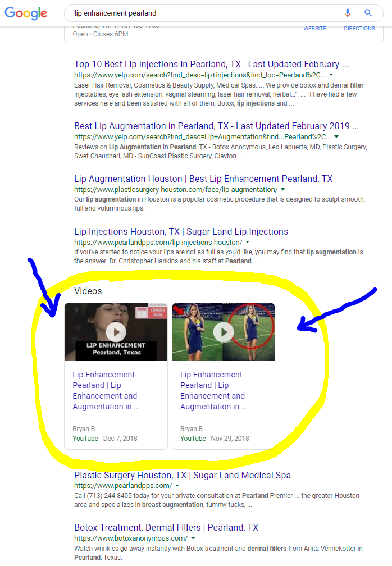Click the plasticsurgery-houston.com/face/lip-augmentation URL text
The height and width of the screenshot is (566, 392).
click(176, 190)
